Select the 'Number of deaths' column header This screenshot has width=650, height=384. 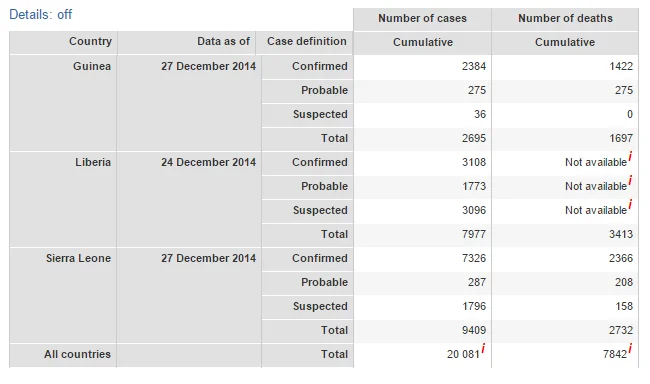tap(565, 19)
